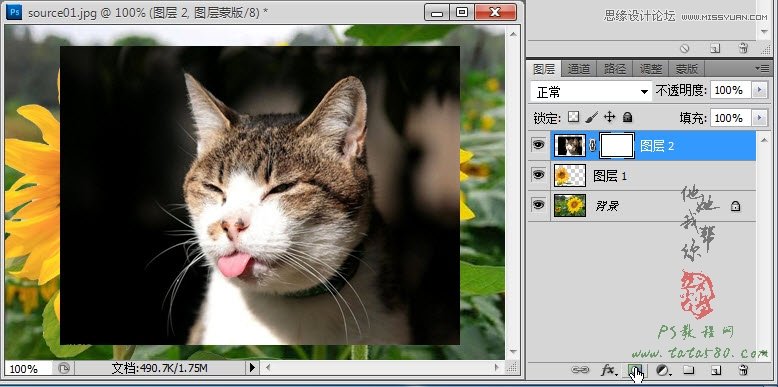Create a new layer group folder
Screen dimensions: 778x387
(688, 370)
